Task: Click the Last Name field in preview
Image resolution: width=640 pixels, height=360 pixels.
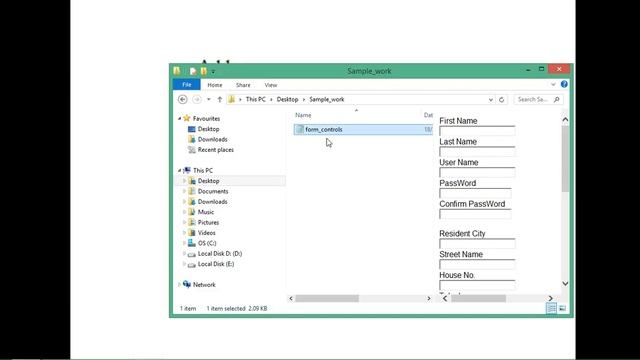Action: click(477, 152)
